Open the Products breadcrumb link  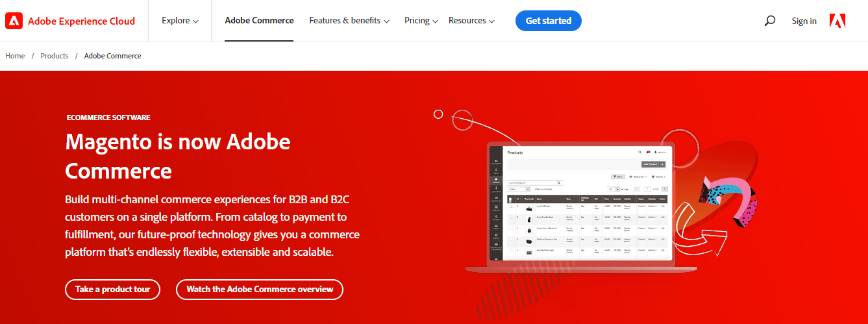55,56
